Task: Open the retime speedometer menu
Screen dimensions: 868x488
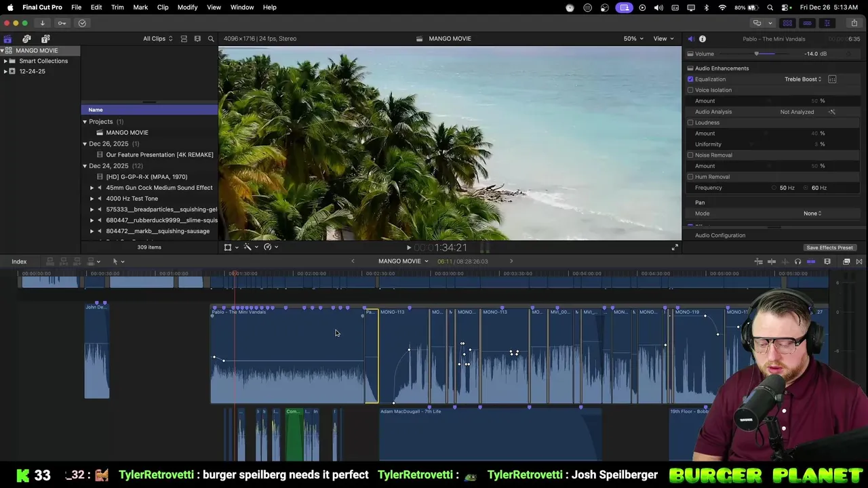Action: click(271, 247)
